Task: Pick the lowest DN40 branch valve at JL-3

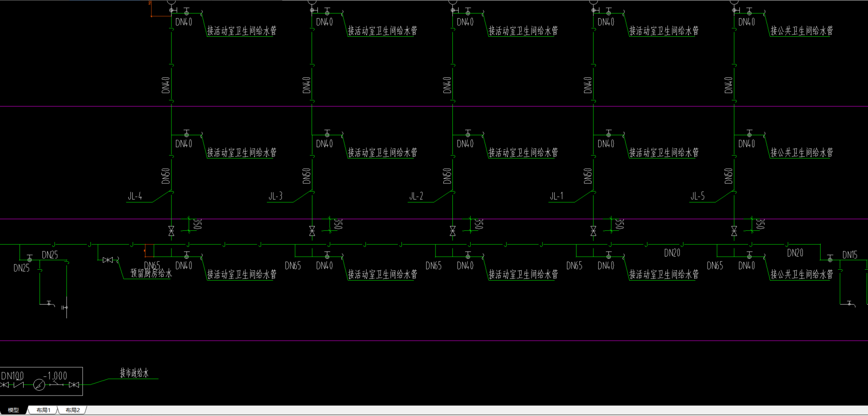Action: click(x=327, y=255)
